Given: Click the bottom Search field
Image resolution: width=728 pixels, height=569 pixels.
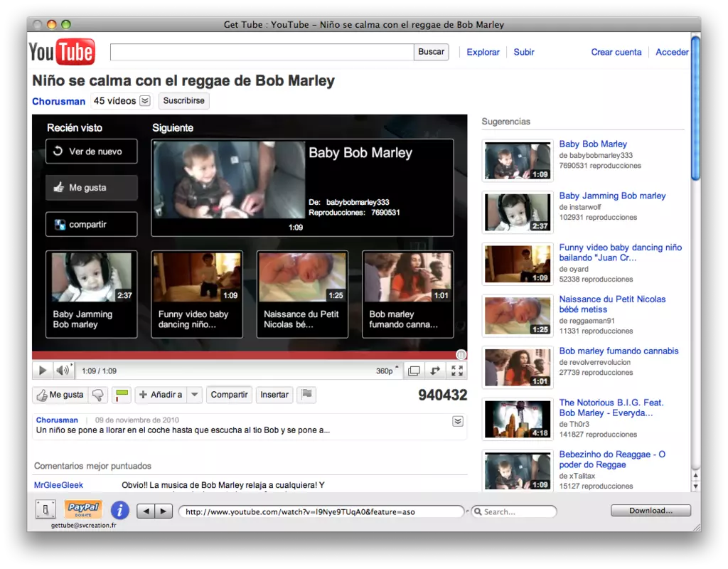Looking at the screenshot, I should 514,511.
